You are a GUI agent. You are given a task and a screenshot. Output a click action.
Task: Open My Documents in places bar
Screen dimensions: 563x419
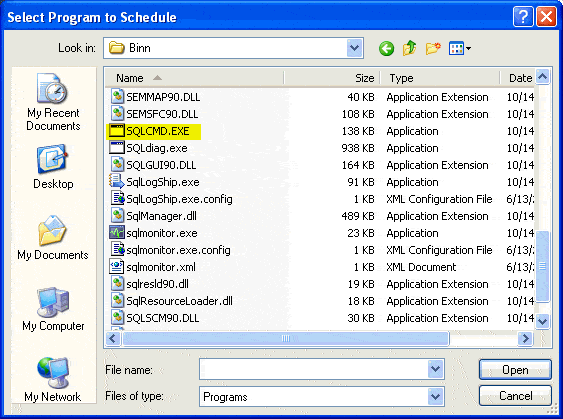pos(53,238)
